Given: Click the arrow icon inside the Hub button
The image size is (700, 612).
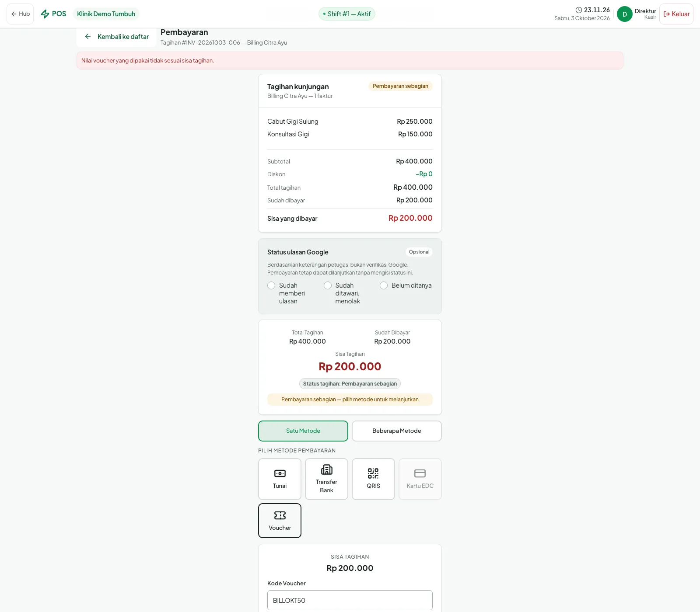Looking at the screenshot, I should tap(14, 14).
